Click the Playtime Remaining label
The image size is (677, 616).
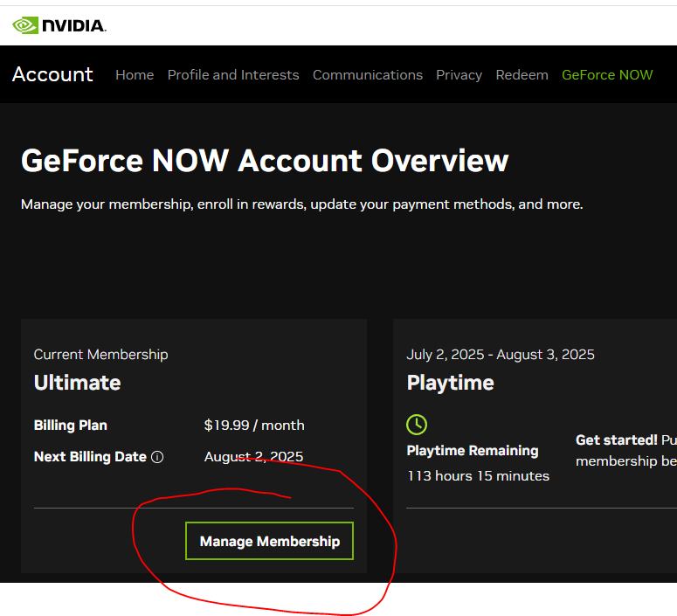pos(473,451)
